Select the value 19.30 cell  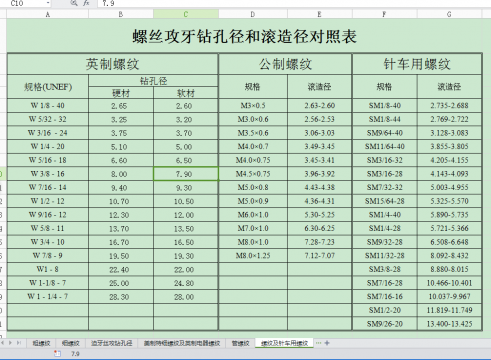(x=186, y=256)
